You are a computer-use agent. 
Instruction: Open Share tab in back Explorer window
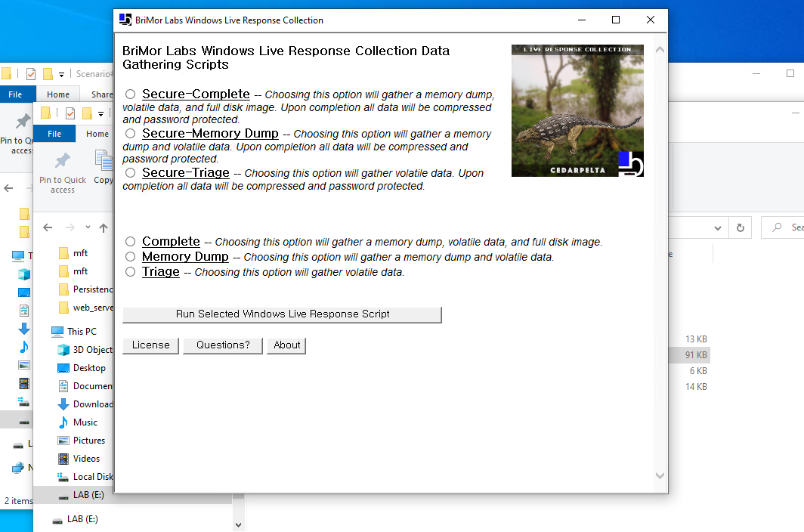[102, 94]
